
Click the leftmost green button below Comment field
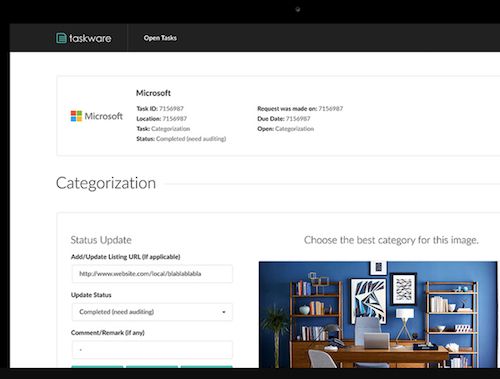[x=97, y=367]
